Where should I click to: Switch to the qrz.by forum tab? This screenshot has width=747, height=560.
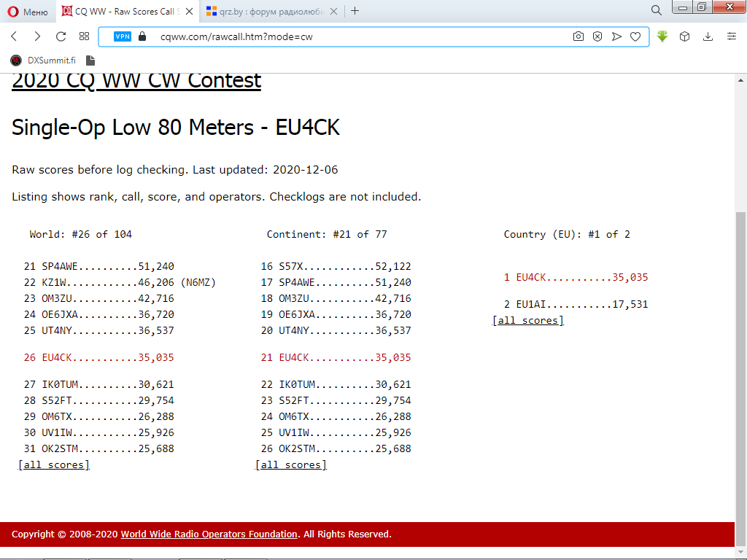270,11
